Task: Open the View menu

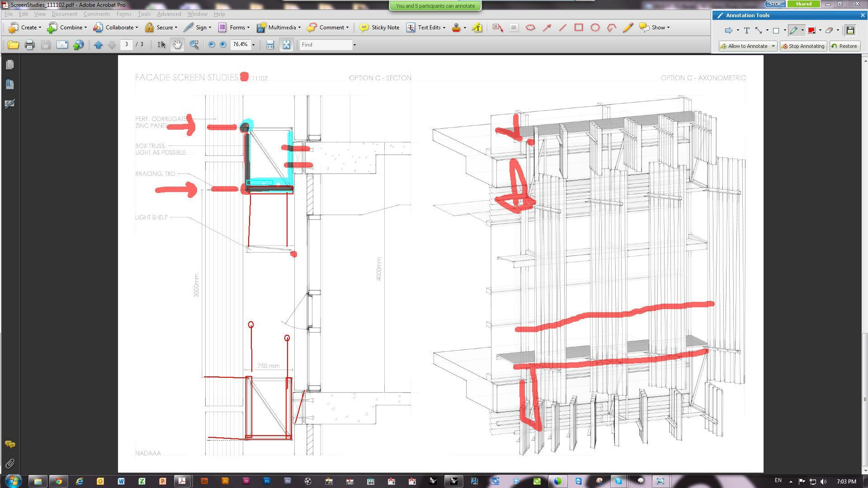Action: pyautogui.click(x=40, y=14)
